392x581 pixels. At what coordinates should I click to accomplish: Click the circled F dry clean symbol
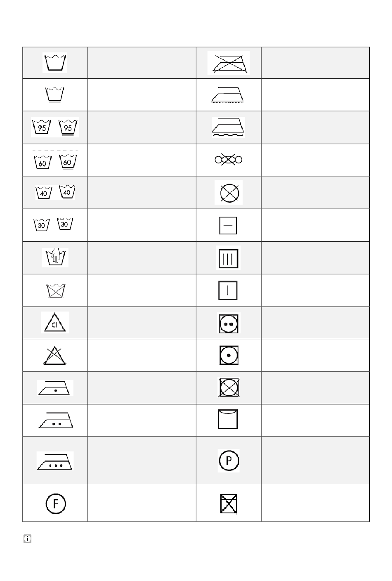coord(55,503)
